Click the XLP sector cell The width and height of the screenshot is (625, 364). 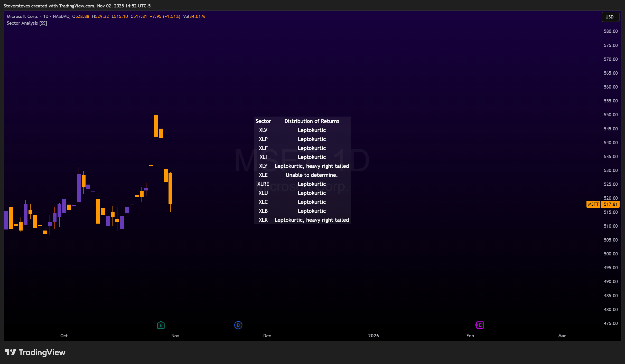click(x=263, y=139)
